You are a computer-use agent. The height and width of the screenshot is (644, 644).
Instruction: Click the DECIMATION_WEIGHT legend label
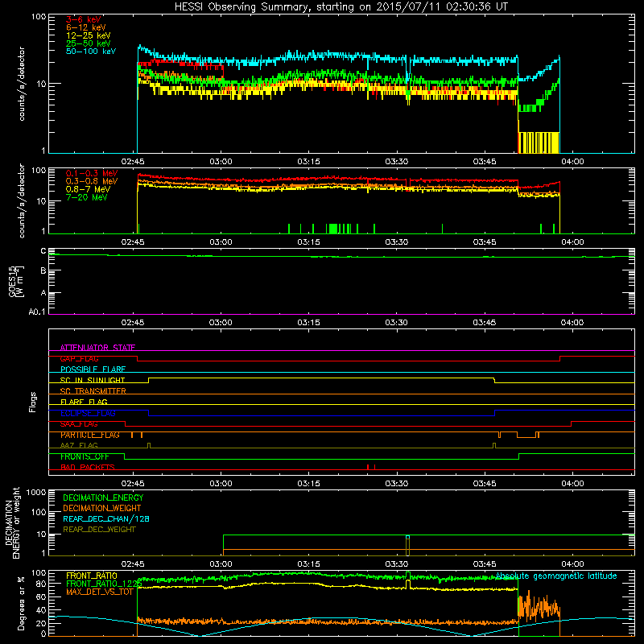coord(102,509)
